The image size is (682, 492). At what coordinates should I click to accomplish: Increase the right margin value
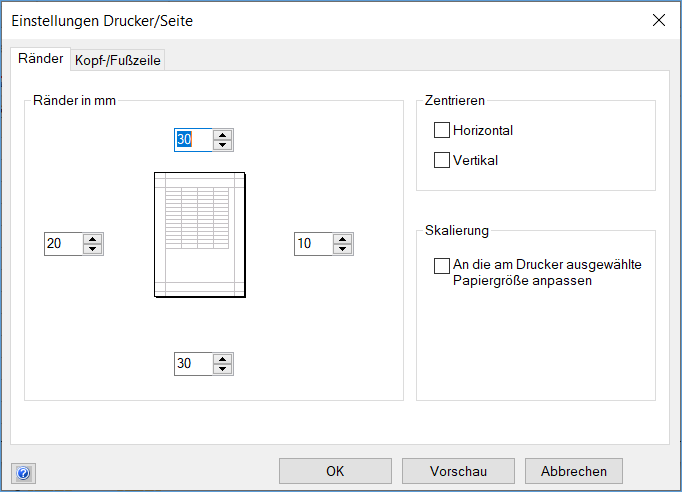343,239
